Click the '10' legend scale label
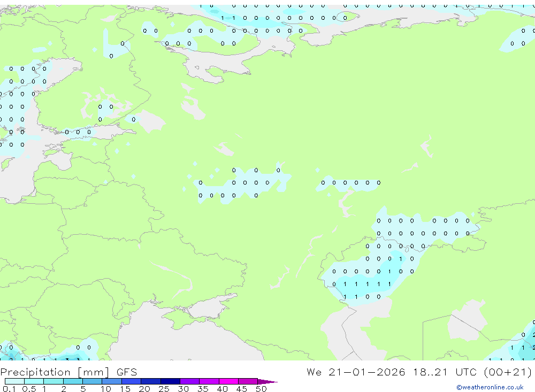 [x=106, y=389]
